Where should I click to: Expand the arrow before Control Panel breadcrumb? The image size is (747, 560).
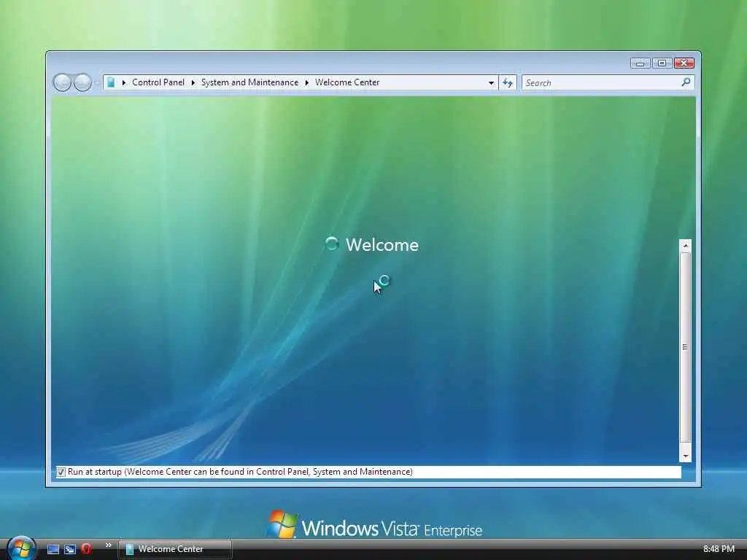click(x=124, y=82)
